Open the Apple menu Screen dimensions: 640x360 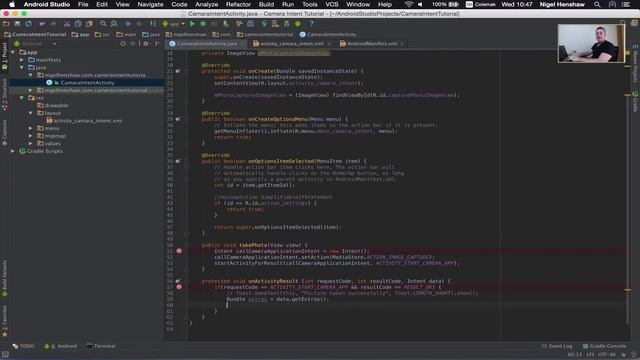[12, 4]
